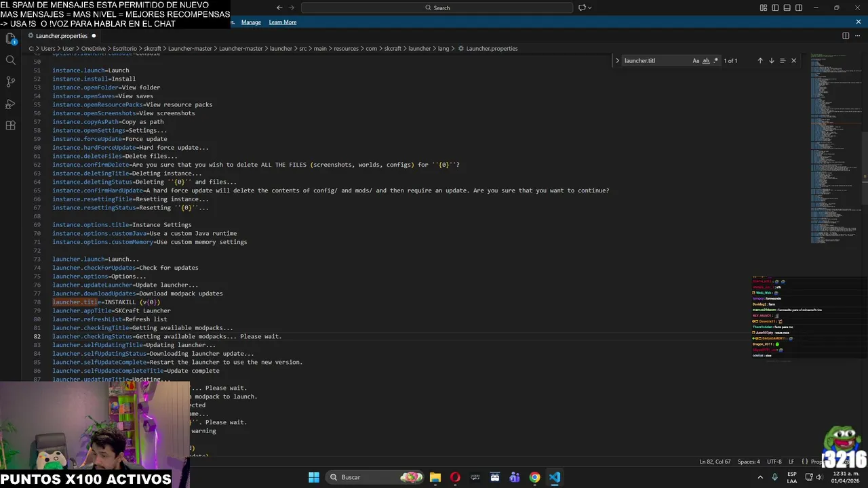Click 'LF' end-of-line in status bar
This screenshot has width=868, height=488.
tap(791, 462)
